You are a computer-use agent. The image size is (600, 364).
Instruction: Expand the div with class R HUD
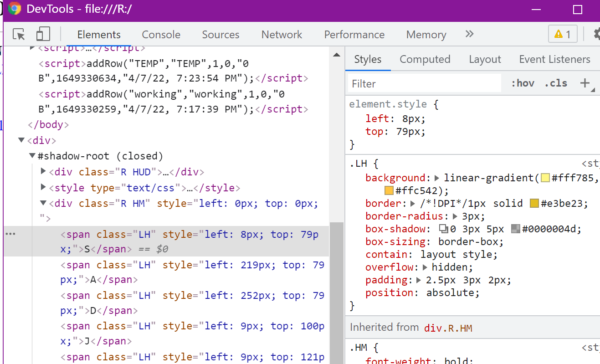pos(43,172)
